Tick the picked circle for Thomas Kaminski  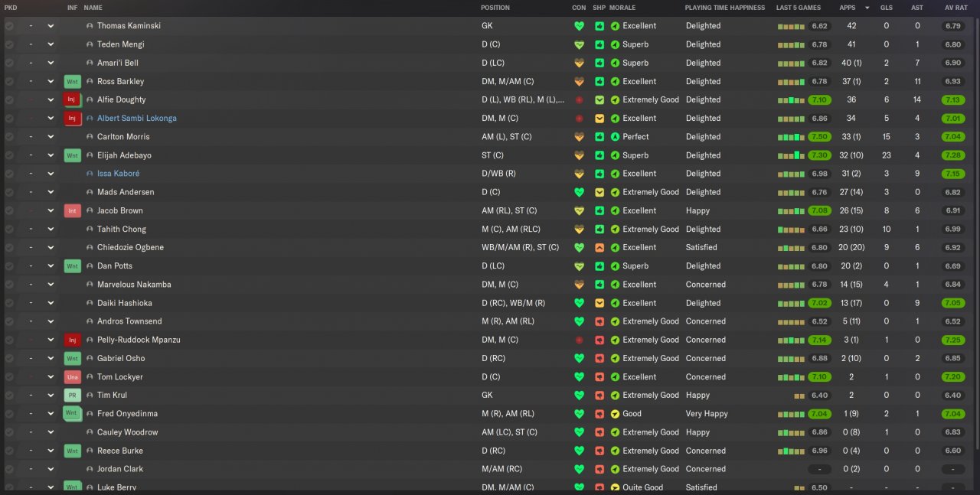pyautogui.click(x=9, y=26)
